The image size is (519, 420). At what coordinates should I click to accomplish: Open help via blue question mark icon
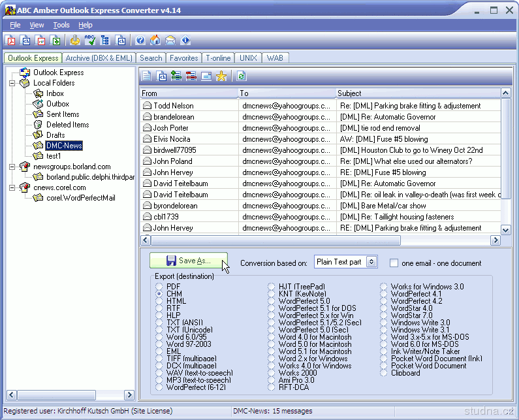pyautogui.click(x=140, y=40)
